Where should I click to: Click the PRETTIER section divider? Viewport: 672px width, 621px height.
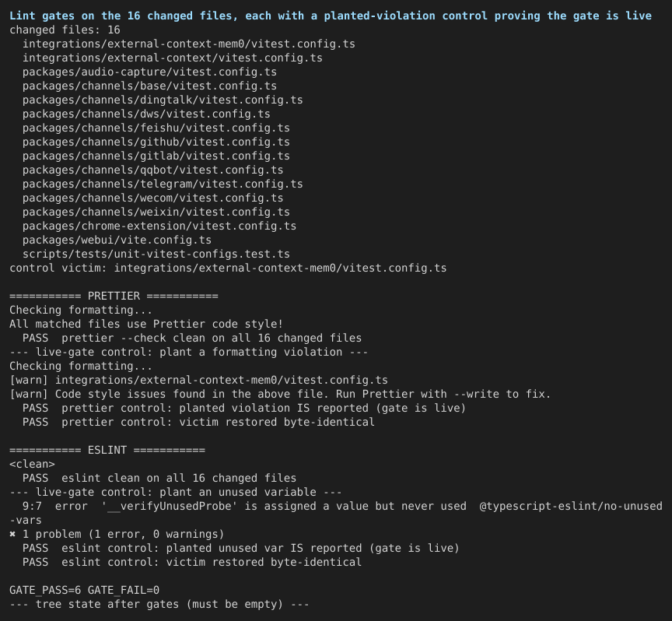pyautogui.click(x=114, y=296)
